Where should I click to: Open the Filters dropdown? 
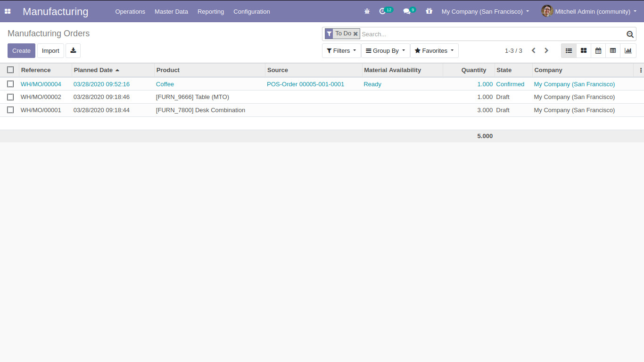tap(341, 50)
